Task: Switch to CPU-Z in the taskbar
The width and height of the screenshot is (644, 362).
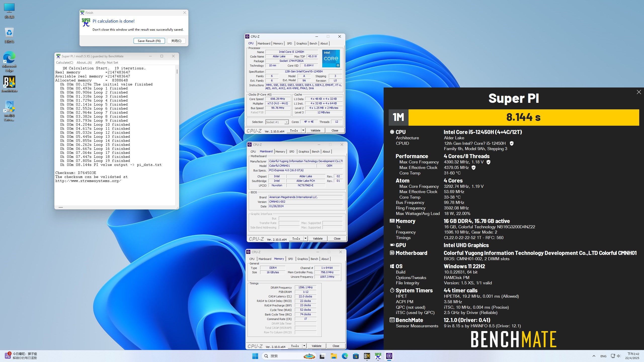Action: pos(389,356)
